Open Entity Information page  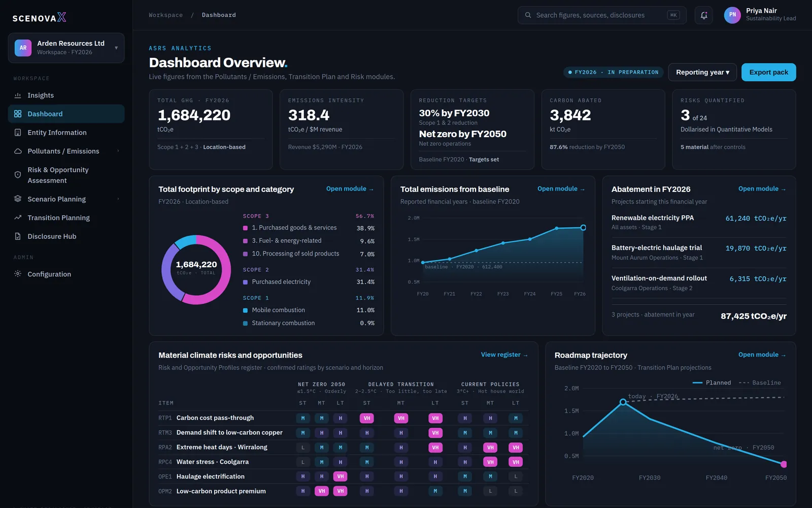click(66, 133)
